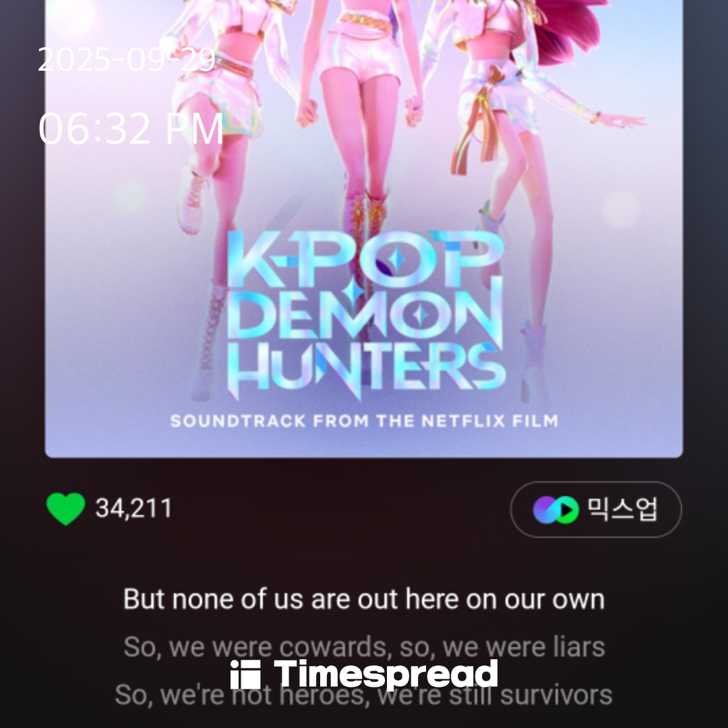Image resolution: width=728 pixels, height=728 pixels.
Task: Open the 믹스업 mix-up button
Action: click(596, 510)
